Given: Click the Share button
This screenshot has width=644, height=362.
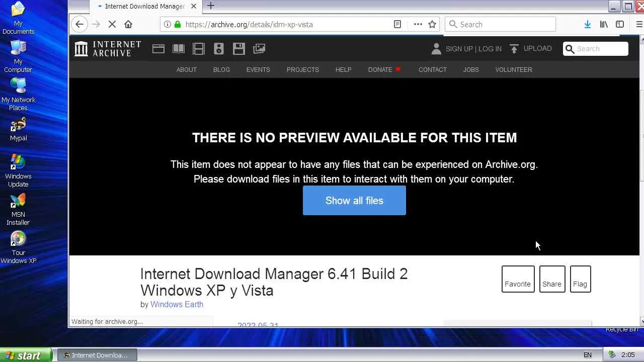Looking at the screenshot, I should 552,279.
